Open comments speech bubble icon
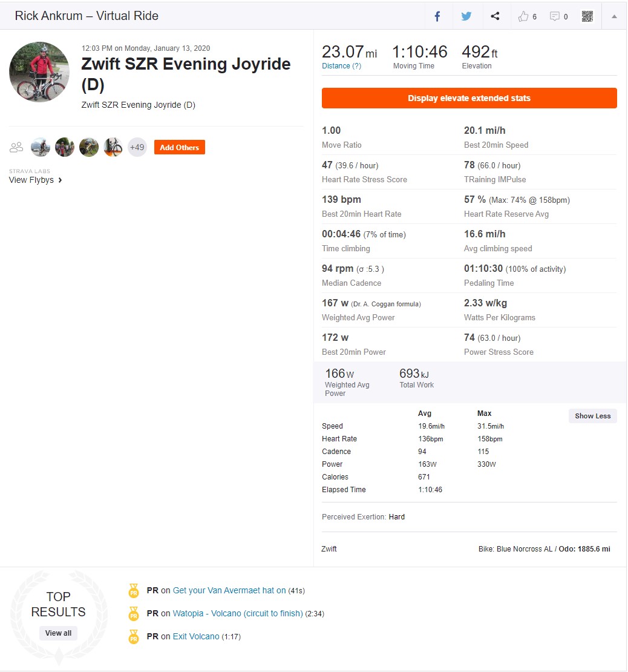 (x=554, y=16)
